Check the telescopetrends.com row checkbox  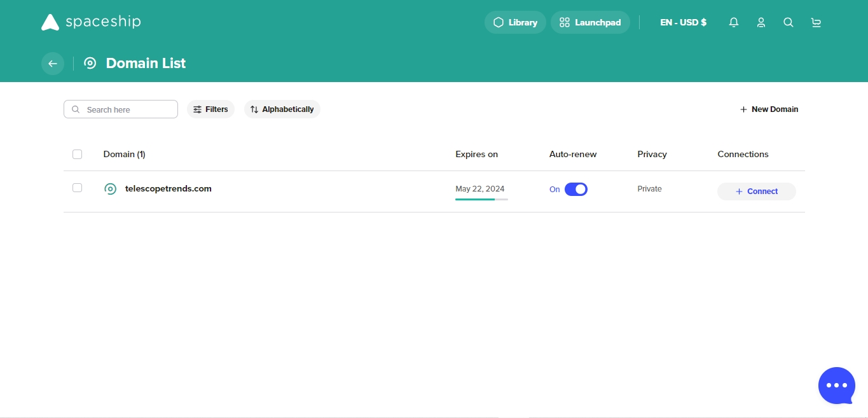pyautogui.click(x=78, y=188)
